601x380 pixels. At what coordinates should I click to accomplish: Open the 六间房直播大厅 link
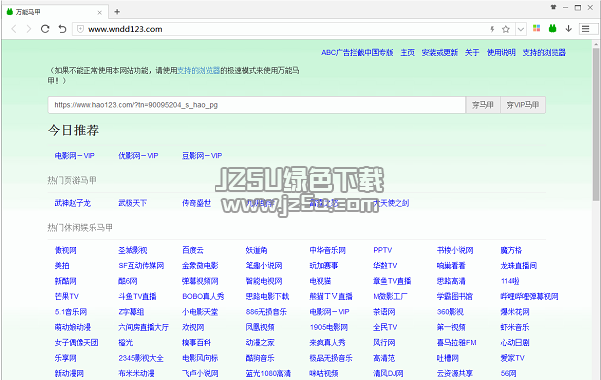coord(143,327)
